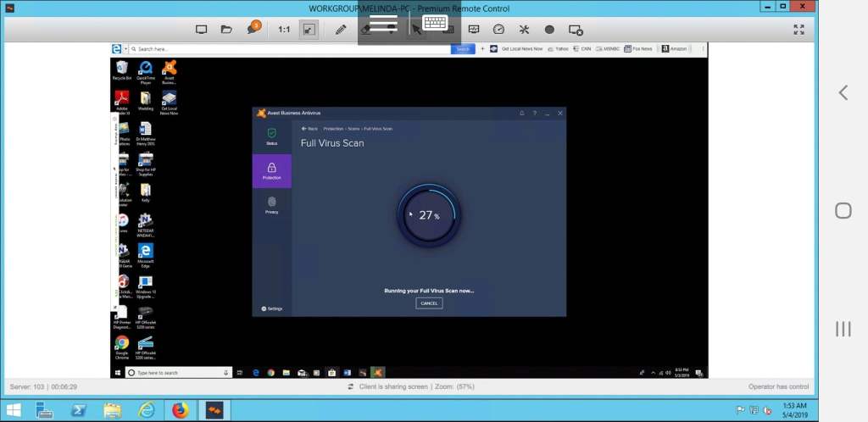Open Firefox on the local taskbar
The height and width of the screenshot is (422, 868).
tap(180, 410)
